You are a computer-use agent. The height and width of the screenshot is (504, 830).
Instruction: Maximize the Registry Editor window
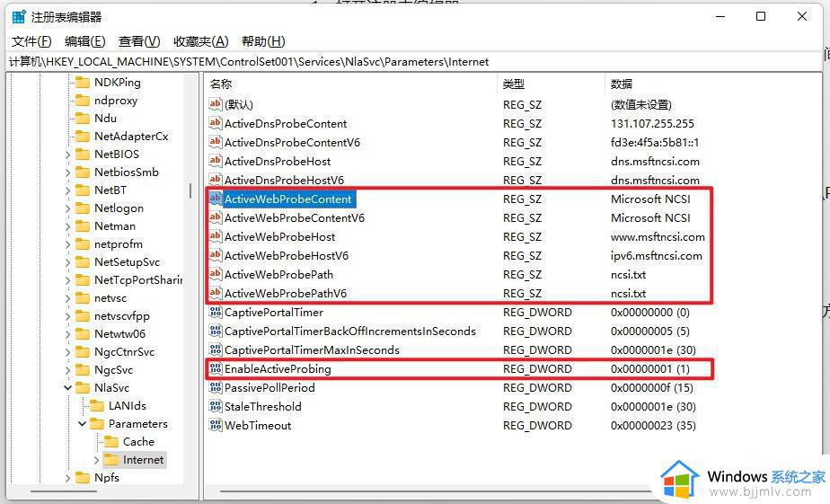[761, 16]
